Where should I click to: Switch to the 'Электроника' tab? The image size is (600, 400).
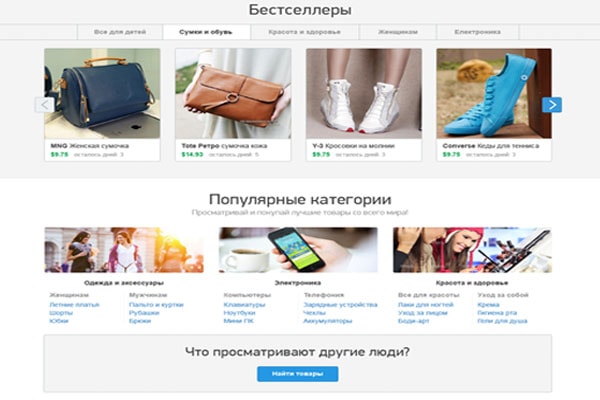pos(478,32)
